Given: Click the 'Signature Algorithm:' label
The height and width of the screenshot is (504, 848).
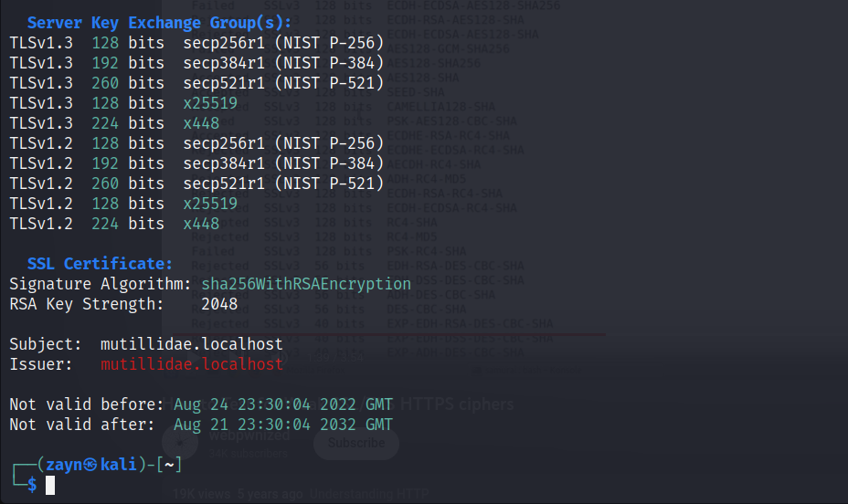Looking at the screenshot, I should pos(100,284).
